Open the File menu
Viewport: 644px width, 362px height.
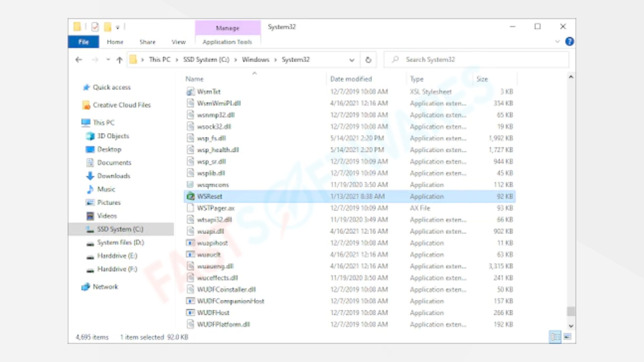84,42
